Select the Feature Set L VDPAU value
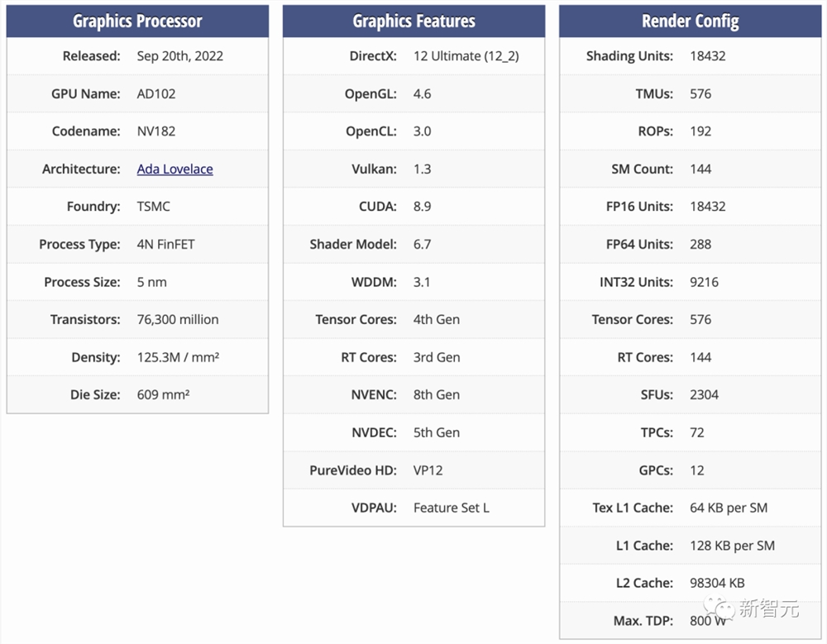Image resolution: width=827 pixels, height=644 pixels. point(451,508)
